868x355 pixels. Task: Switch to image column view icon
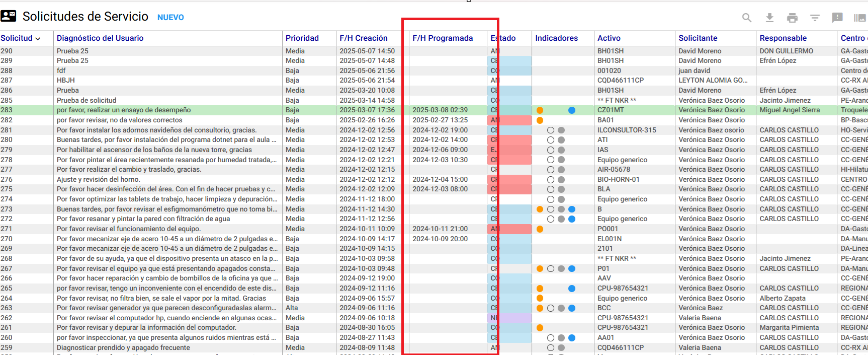[x=860, y=18]
